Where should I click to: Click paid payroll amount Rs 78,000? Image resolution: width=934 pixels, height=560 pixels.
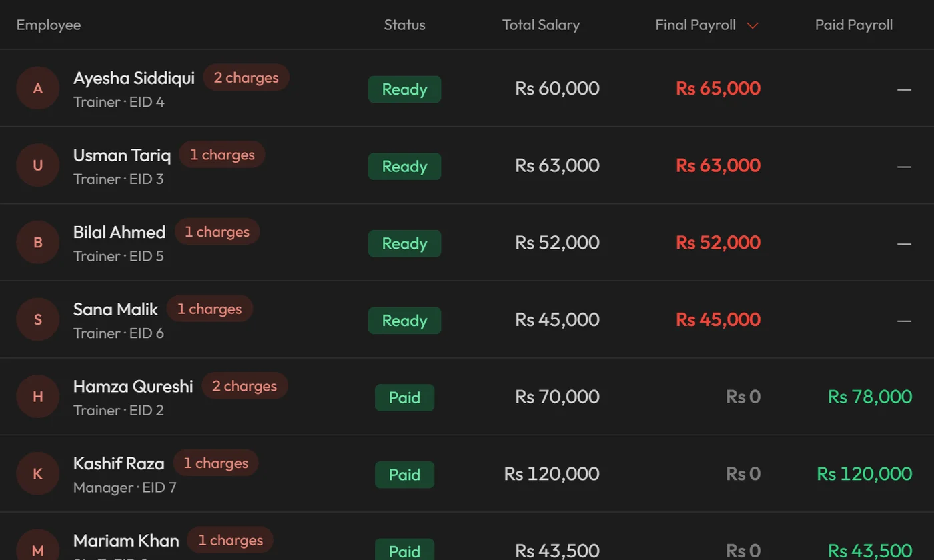[870, 397]
